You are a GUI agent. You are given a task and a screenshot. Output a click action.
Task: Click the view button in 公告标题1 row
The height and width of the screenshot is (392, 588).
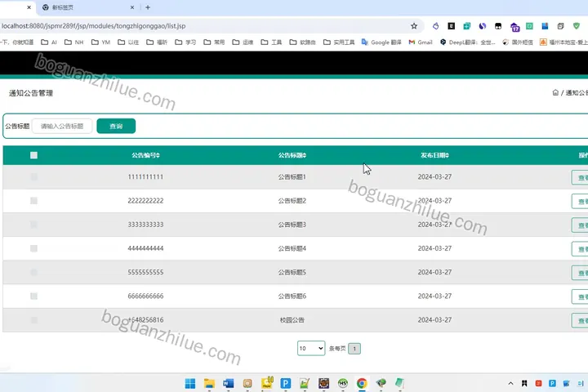pyautogui.click(x=580, y=177)
